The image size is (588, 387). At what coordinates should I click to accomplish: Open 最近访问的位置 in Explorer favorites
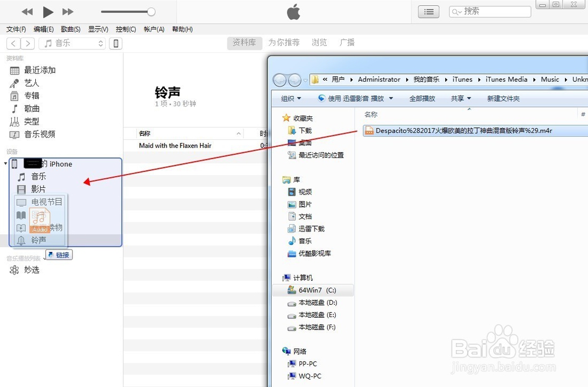pyautogui.click(x=321, y=155)
